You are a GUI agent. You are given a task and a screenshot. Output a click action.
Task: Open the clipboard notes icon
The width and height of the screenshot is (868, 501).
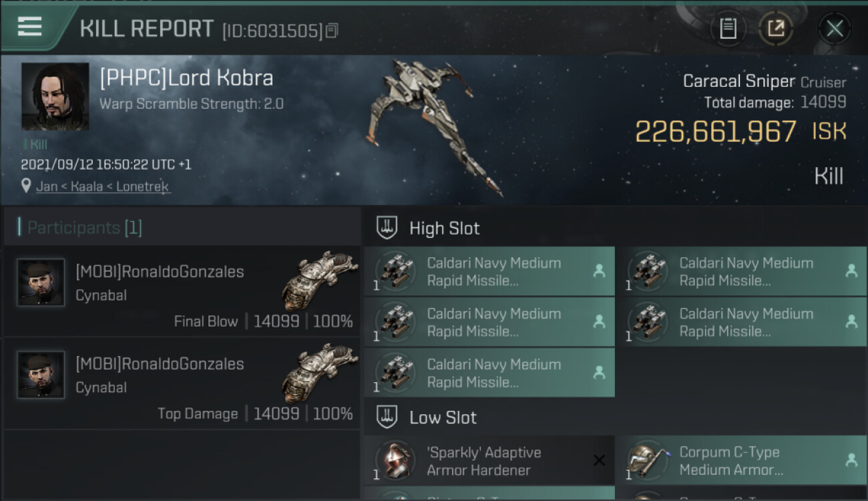point(728,29)
